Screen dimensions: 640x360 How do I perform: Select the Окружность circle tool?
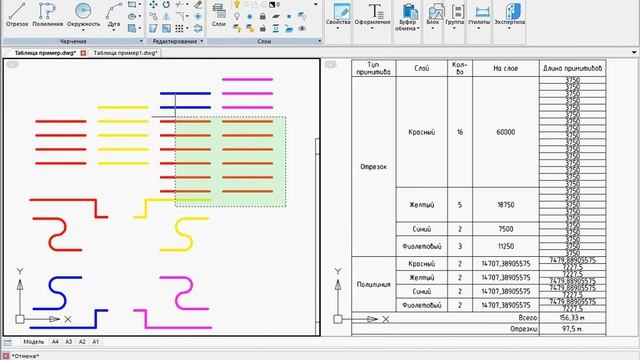click(x=83, y=16)
